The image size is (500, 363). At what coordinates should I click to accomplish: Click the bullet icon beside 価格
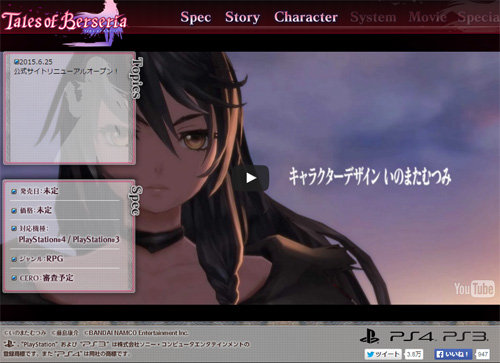click(14, 211)
